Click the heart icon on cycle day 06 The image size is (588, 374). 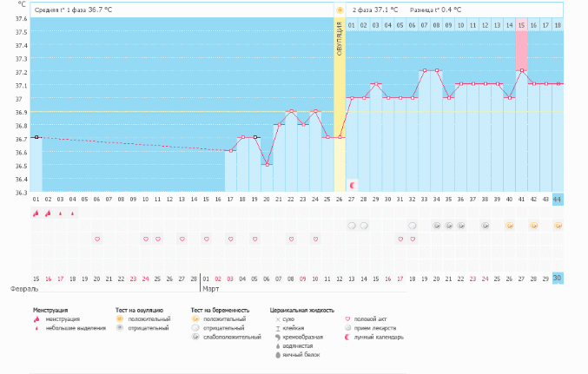(97, 239)
